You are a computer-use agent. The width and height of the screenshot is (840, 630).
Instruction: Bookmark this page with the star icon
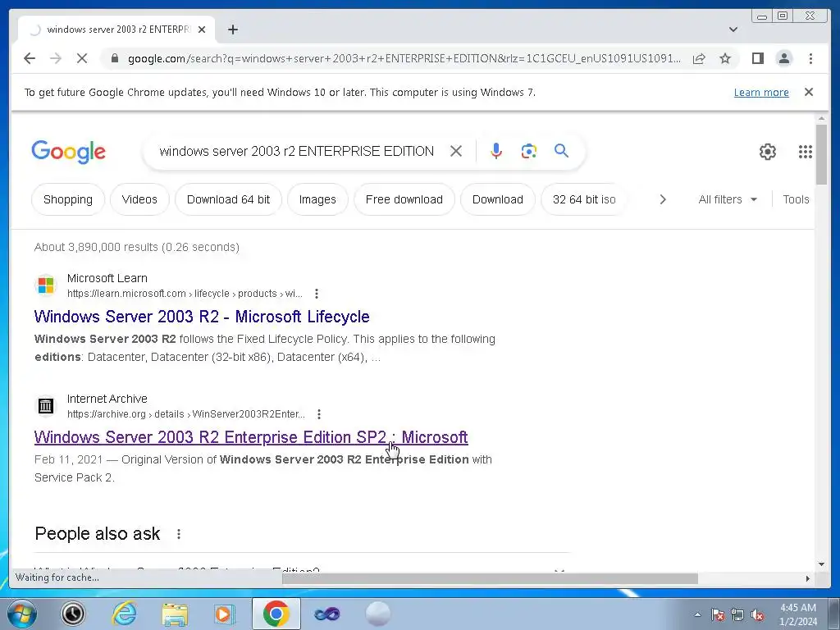725,58
